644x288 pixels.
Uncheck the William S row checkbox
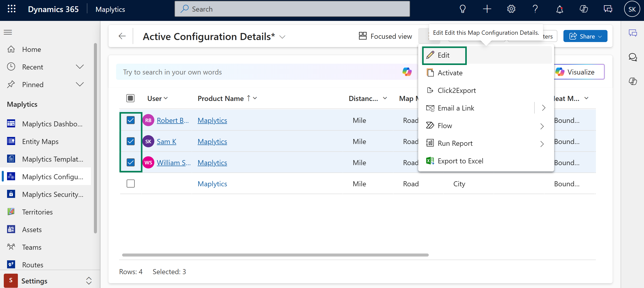coord(130,163)
